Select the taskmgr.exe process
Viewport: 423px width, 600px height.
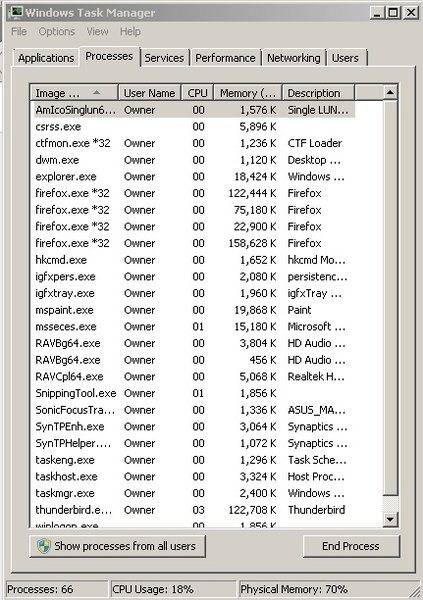pyautogui.click(x=193, y=493)
